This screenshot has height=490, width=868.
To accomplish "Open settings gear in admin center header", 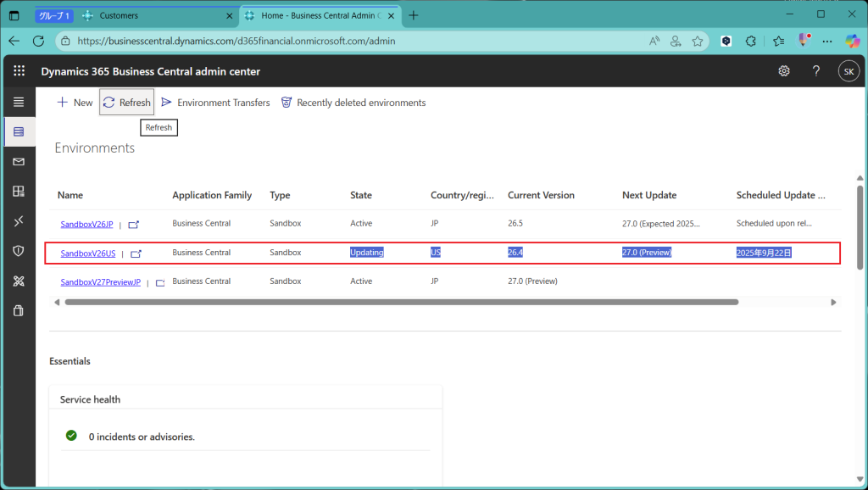I will tap(784, 71).
